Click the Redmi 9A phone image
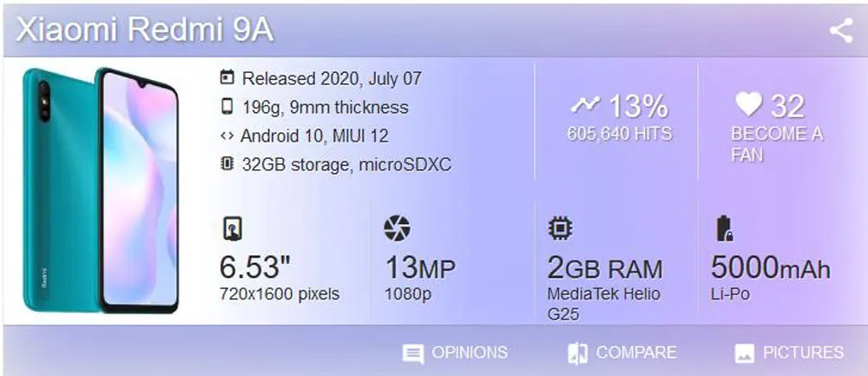 click(102, 189)
